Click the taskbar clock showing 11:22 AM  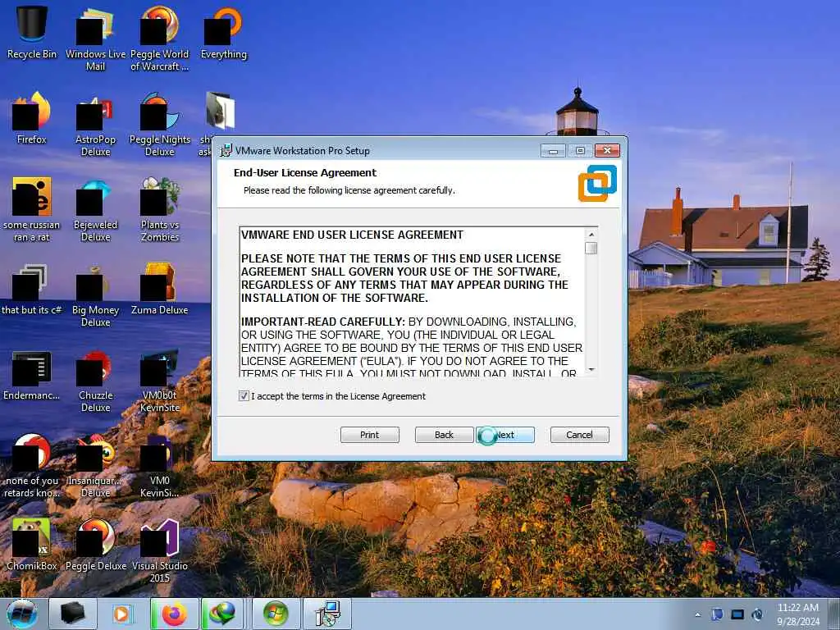[x=797, y=614]
